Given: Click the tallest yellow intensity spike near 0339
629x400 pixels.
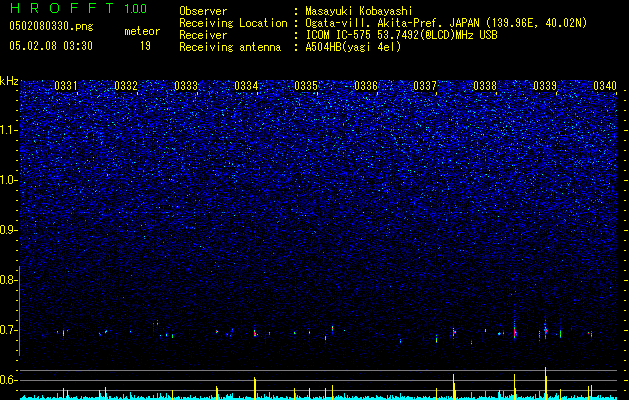Looking at the screenshot, I should 546,383.
